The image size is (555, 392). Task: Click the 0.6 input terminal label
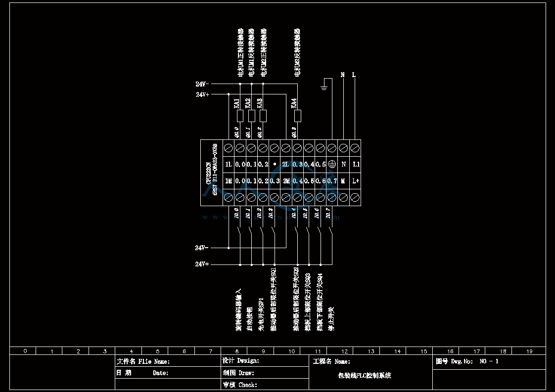(x=321, y=181)
